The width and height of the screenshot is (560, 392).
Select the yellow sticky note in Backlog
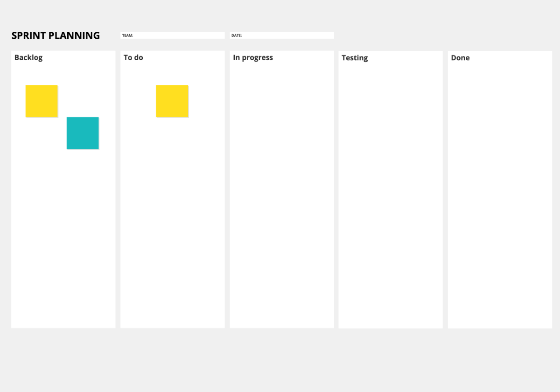point(42,101)
